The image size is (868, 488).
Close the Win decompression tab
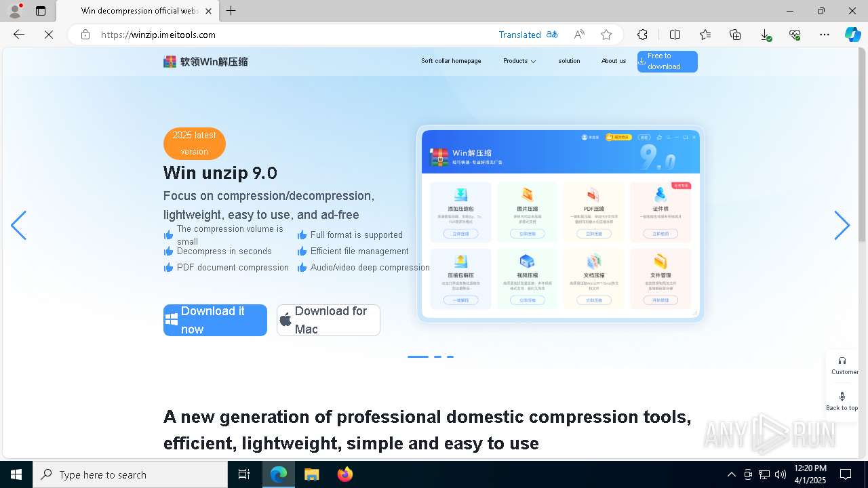(x=208, y=11)
